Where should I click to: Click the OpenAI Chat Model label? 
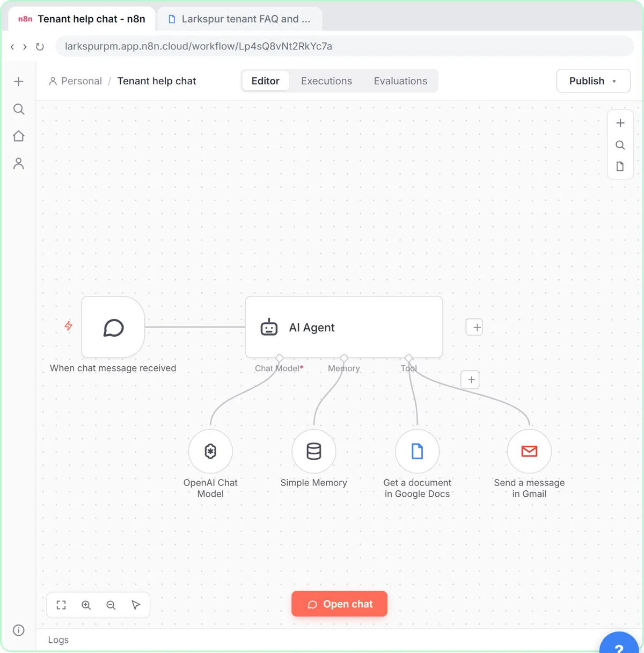[x=210, y=488]
